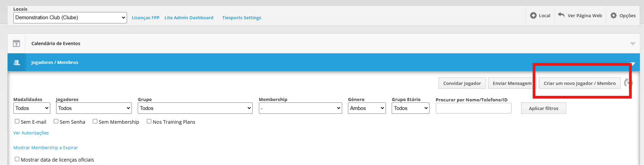Enable the Sem E-mail checkbox
The width and height of the screenshot is (644, 165).
(17, 121)
